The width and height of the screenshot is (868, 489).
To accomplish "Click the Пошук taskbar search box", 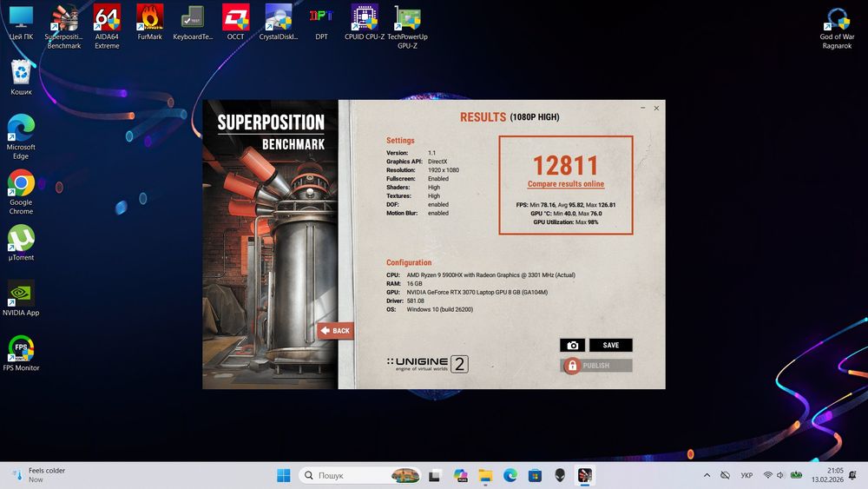I will coord(360,475).
